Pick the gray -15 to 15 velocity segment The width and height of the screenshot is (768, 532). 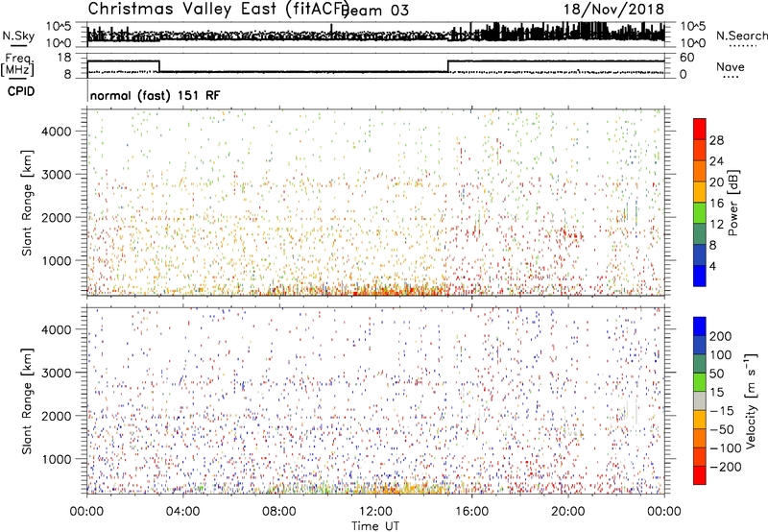(700, 400)
